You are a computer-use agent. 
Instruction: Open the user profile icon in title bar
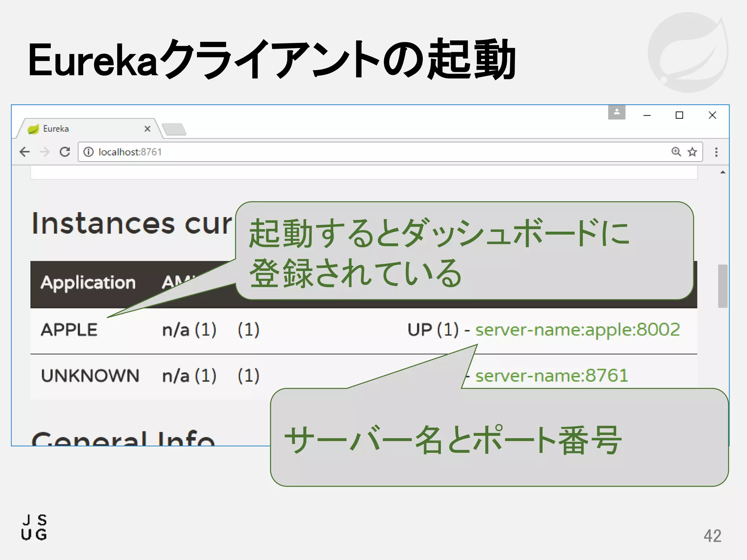tap(617, 112)
